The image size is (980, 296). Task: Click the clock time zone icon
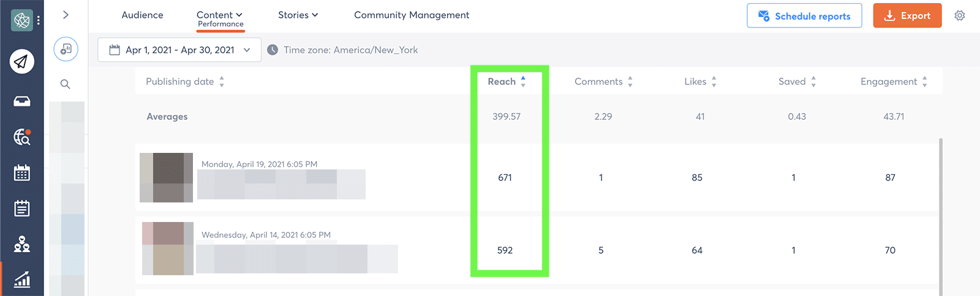pyautogui.click(x=273, y=50)
